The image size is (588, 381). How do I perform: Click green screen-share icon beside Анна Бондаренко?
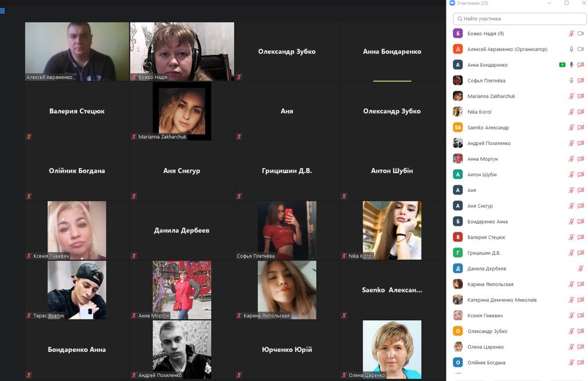point(562,65)
